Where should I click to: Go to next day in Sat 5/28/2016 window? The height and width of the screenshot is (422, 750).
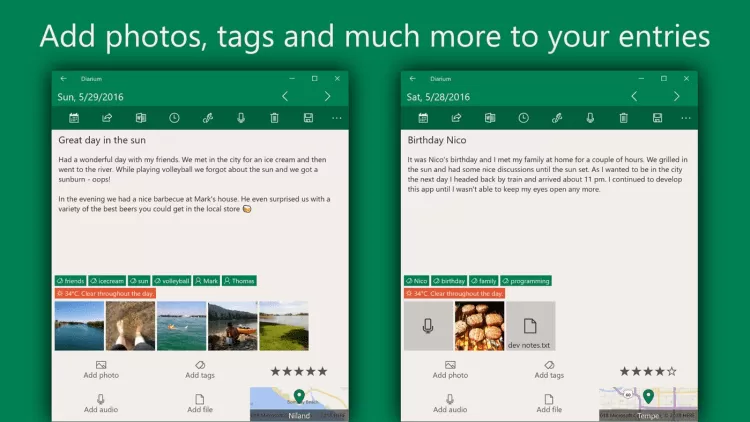coord(677,97)
